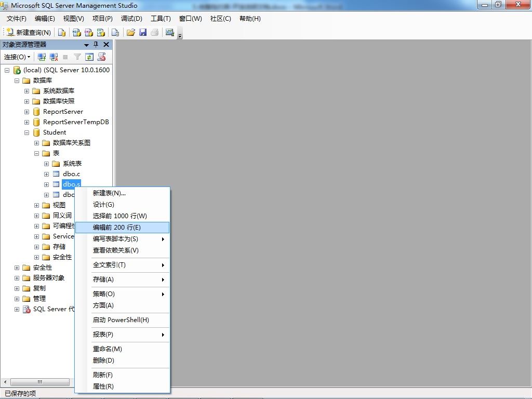
Task: Click the dbo.c table icon
Action: point(56,175)
